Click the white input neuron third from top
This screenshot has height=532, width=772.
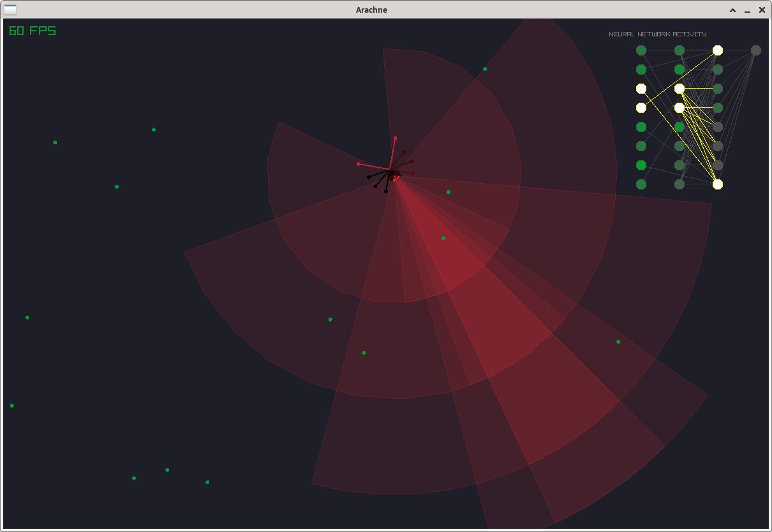tap(640, 89)
